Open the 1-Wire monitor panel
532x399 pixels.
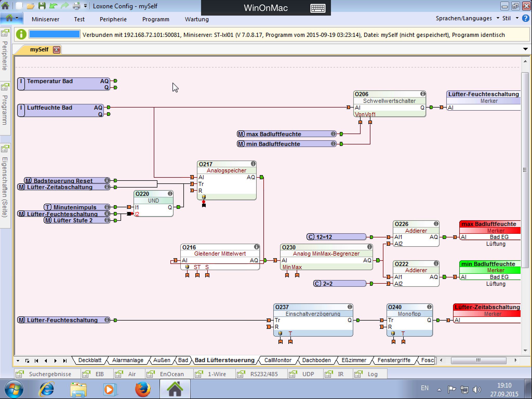(217, 374)
